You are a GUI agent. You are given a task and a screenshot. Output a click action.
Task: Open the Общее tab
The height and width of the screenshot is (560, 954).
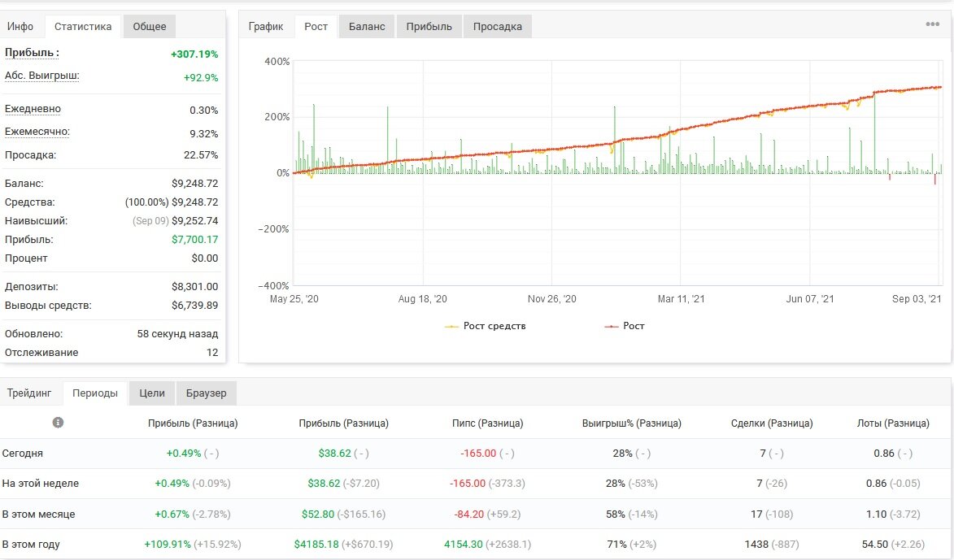click(150, 26)
